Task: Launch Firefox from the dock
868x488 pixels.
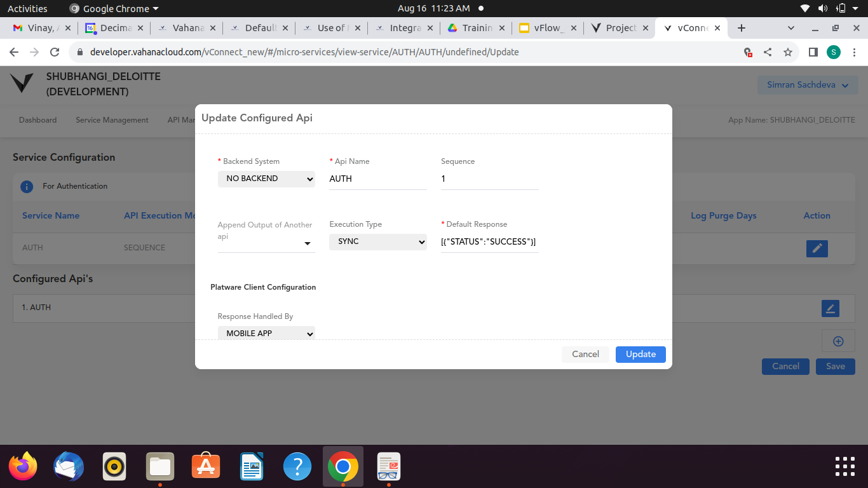Action: click(24, 467)
